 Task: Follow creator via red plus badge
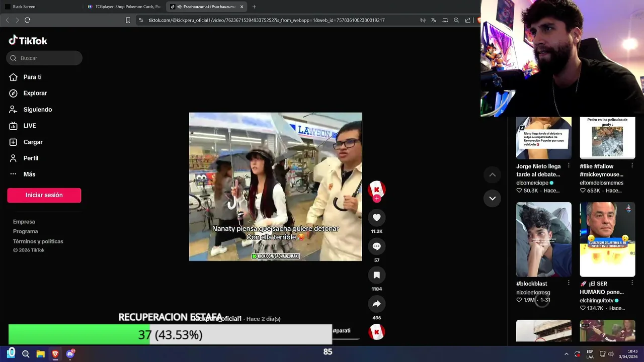tap(376, 199)
